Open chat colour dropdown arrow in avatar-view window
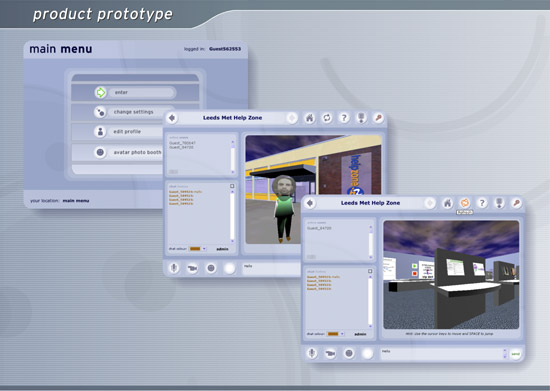This screenshot has height=391, width=550. [x=204, y=249]
